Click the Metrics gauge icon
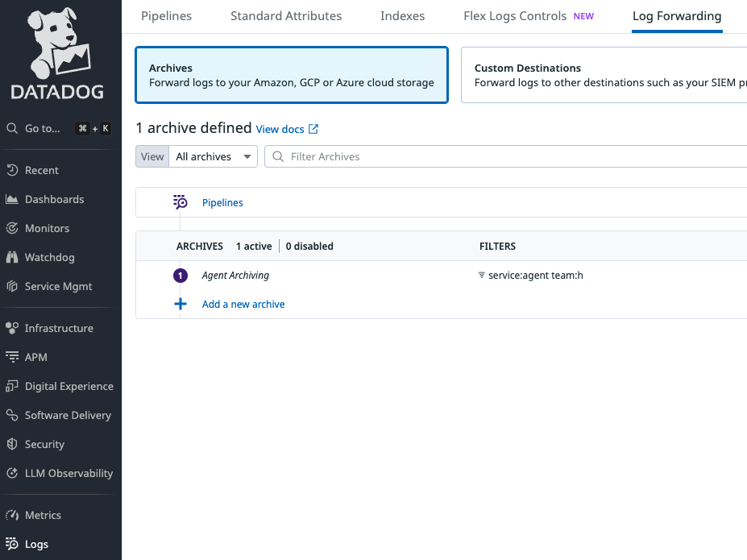This screenshot has height=560, width=747. [12, 515]
